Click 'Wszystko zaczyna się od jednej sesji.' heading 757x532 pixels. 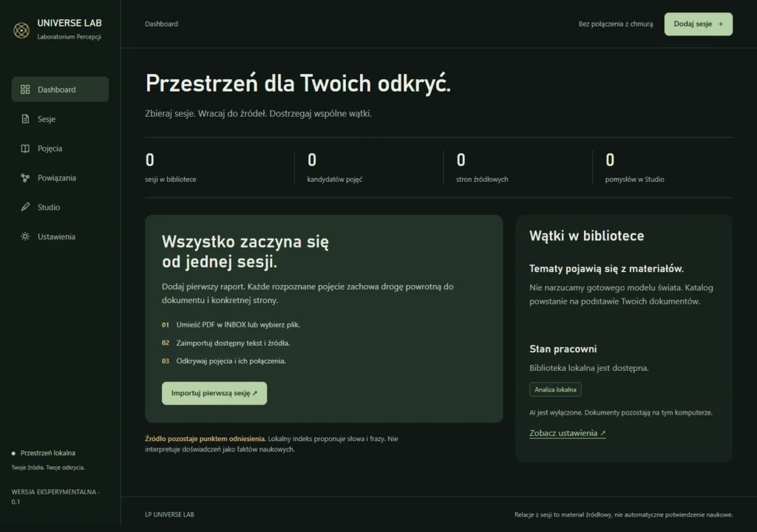245,251
